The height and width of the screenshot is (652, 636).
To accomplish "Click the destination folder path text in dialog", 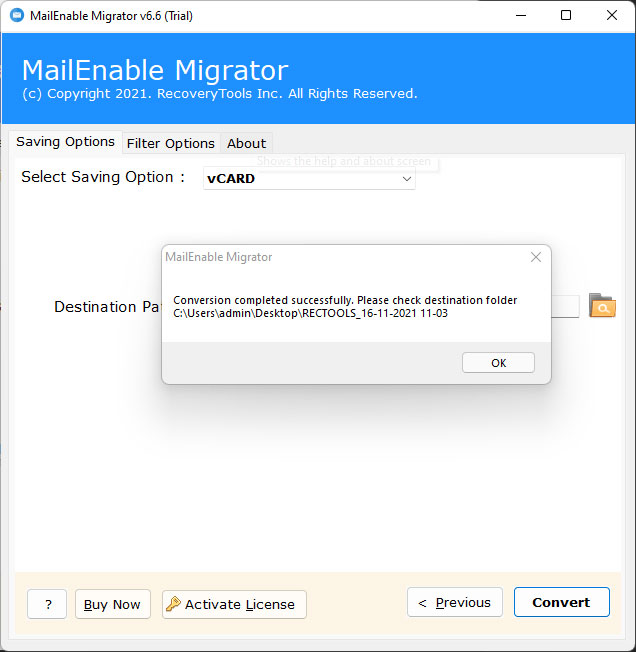I will (x=311, y=313).
